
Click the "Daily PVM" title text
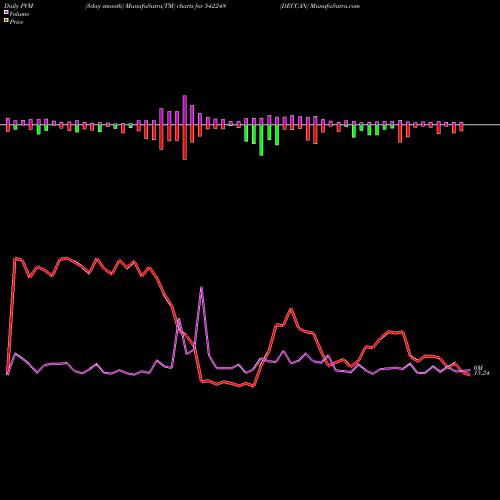pos(19,6)
